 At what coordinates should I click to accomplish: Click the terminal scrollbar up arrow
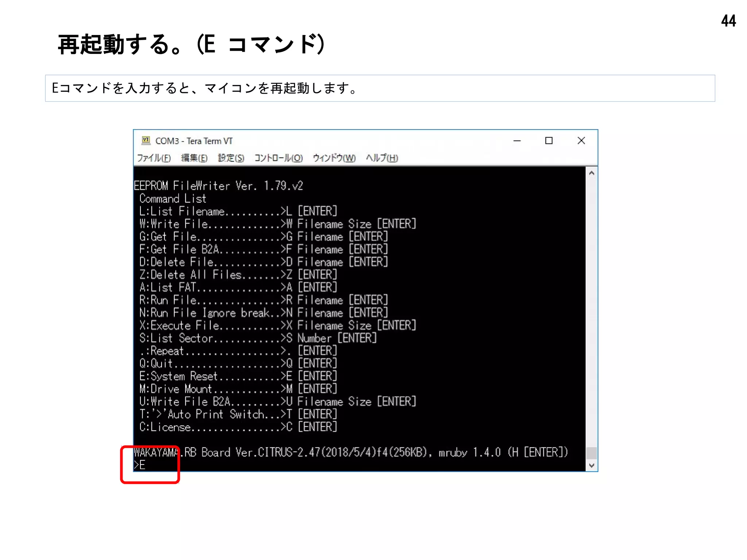[592, 173]
